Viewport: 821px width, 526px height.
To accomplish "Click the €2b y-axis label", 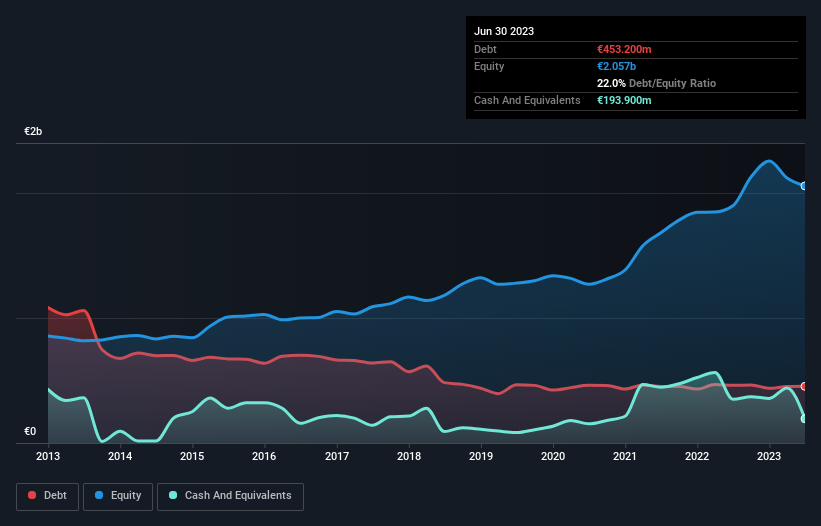I will click(33, 131).
